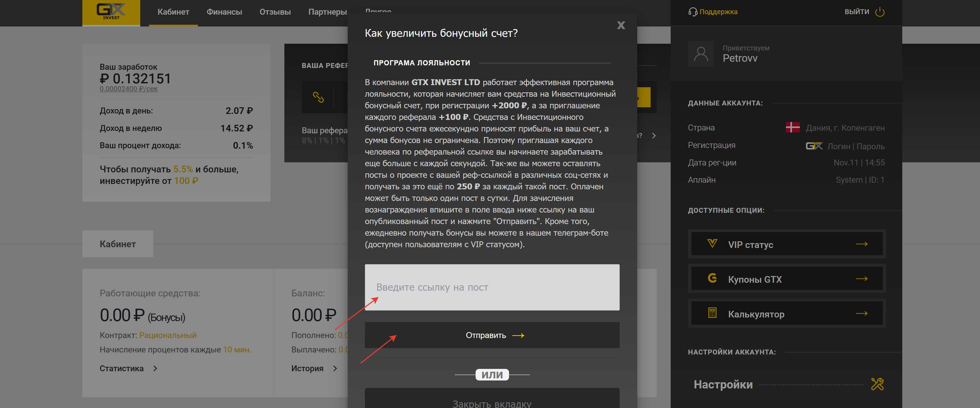Open Настройки account settings
Image resolution: width=980 pixels, height=408 pixels.
pos(723,384)
